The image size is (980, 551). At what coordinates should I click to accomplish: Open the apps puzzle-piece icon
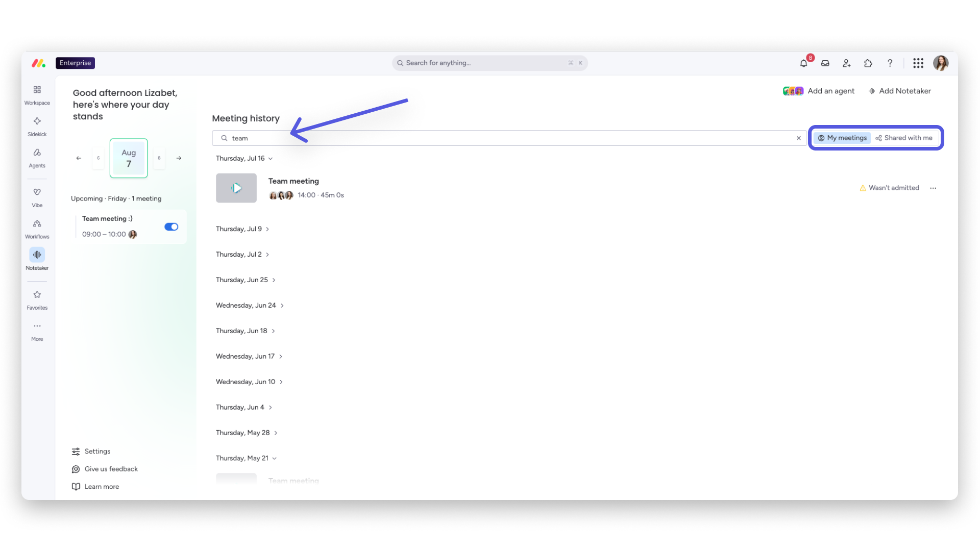pyautogui.click(x=868, y=63)
